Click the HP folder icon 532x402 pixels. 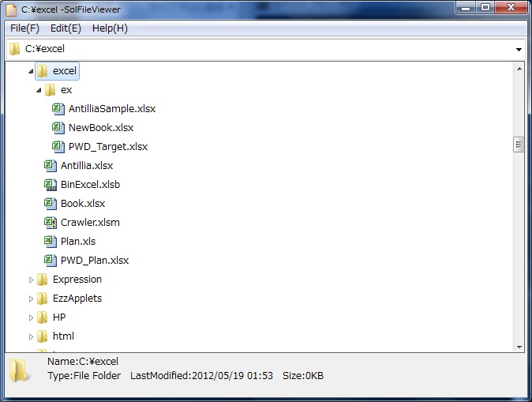click(42, 317)
